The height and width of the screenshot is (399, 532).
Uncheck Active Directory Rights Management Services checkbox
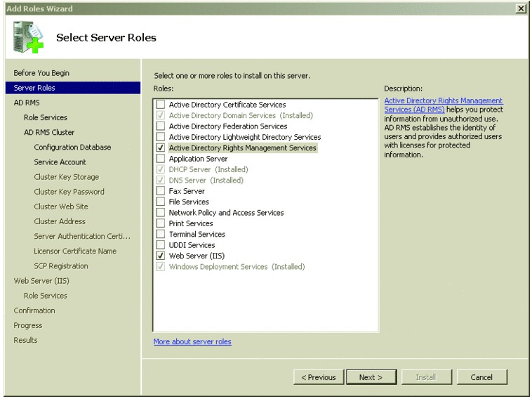click(161, 148)
